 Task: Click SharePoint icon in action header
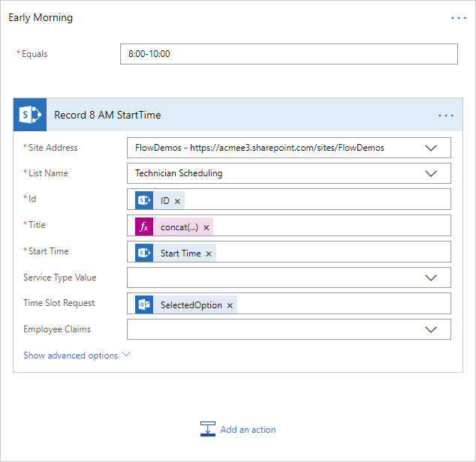(x=30, y=115)
